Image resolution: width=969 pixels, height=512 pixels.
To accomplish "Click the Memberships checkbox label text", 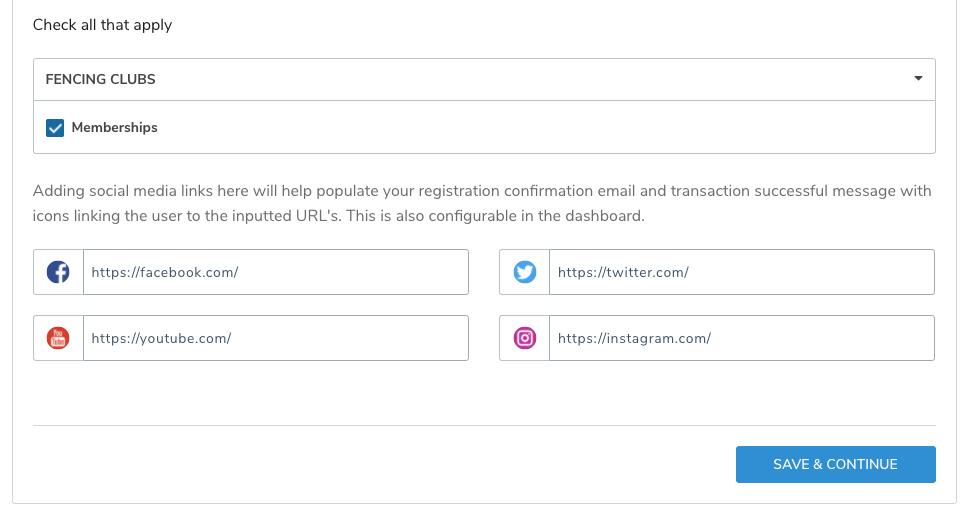I will [114, 128].
